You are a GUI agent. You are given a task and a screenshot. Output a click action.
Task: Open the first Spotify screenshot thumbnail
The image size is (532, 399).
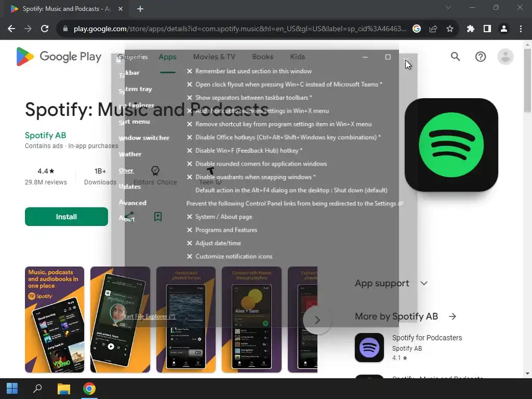click(x=55, y=320)
